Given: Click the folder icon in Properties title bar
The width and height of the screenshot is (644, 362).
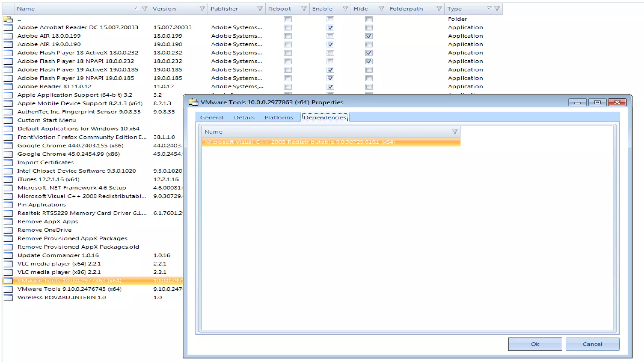Looking at the screenshot, I should pyautogui.click(x=193, y=102).
